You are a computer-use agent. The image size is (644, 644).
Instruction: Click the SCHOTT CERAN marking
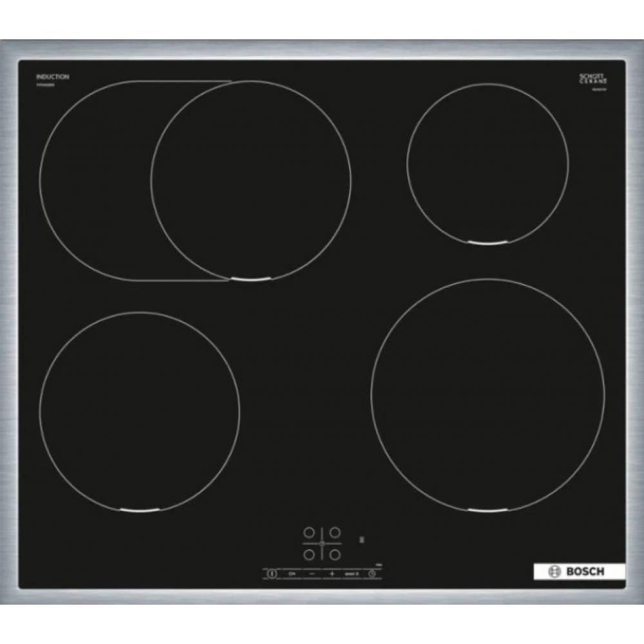(x=593, y=79)
